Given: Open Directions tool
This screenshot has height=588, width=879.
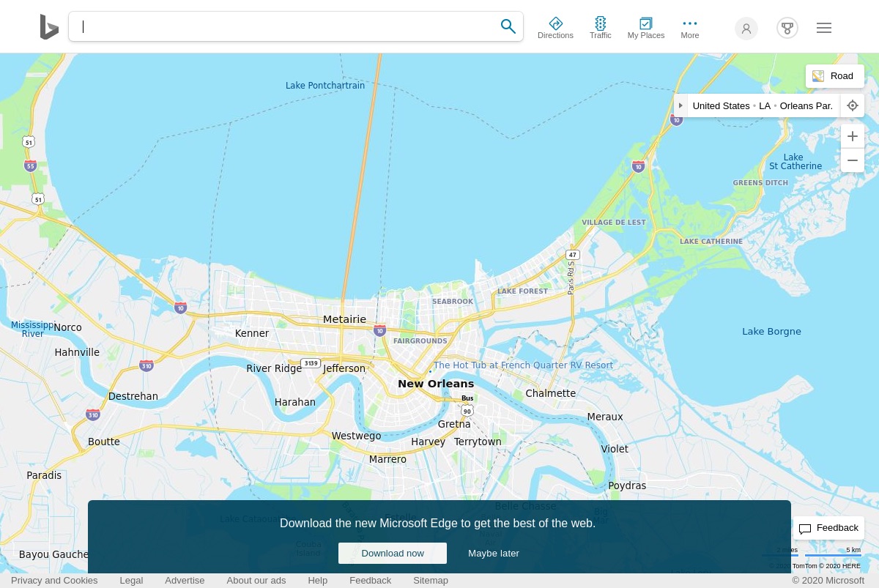Looking at the screenshot, I should click(555, 28).
